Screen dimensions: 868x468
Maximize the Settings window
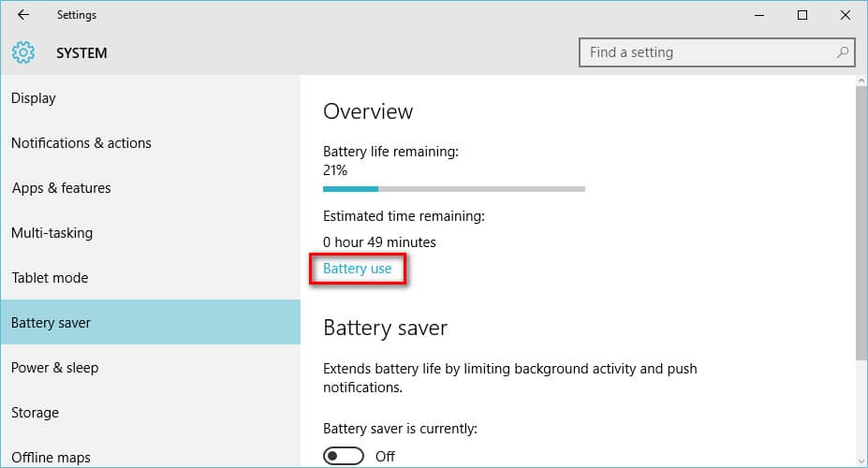click(x=802, y=15)
